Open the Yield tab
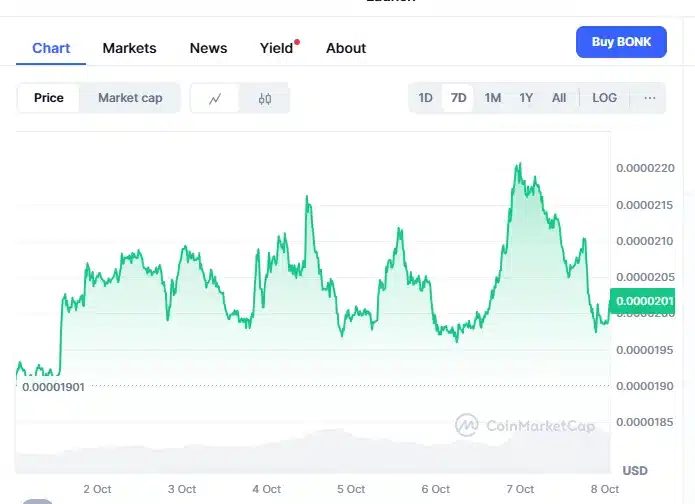The width and height of the screenshot is (695, 504). (x=277, y=48)
